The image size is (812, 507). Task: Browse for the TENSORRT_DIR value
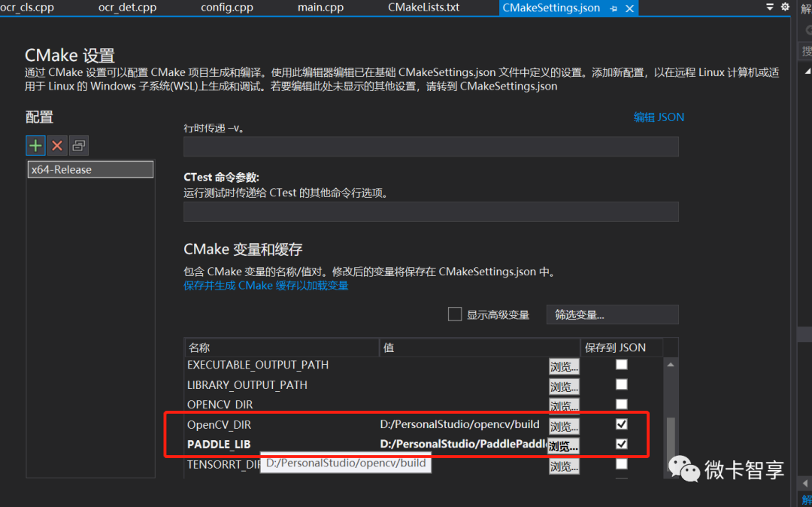564,466
